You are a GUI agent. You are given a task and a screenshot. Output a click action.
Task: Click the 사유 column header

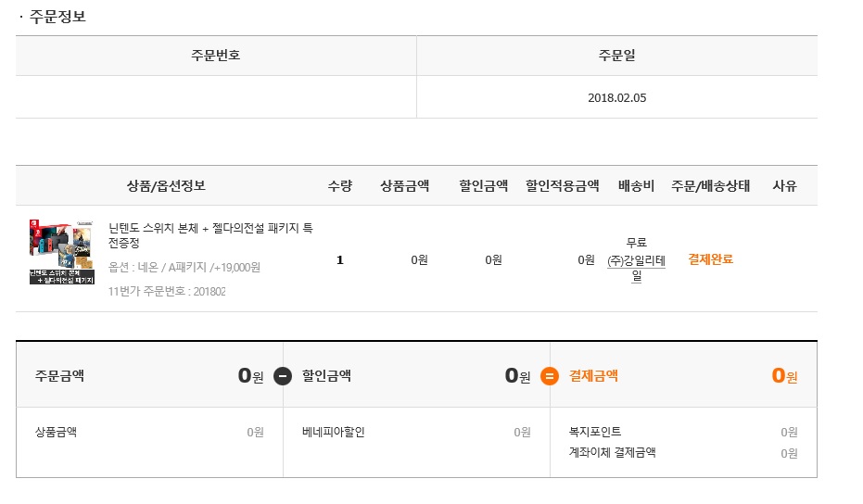tap(784, 186)
